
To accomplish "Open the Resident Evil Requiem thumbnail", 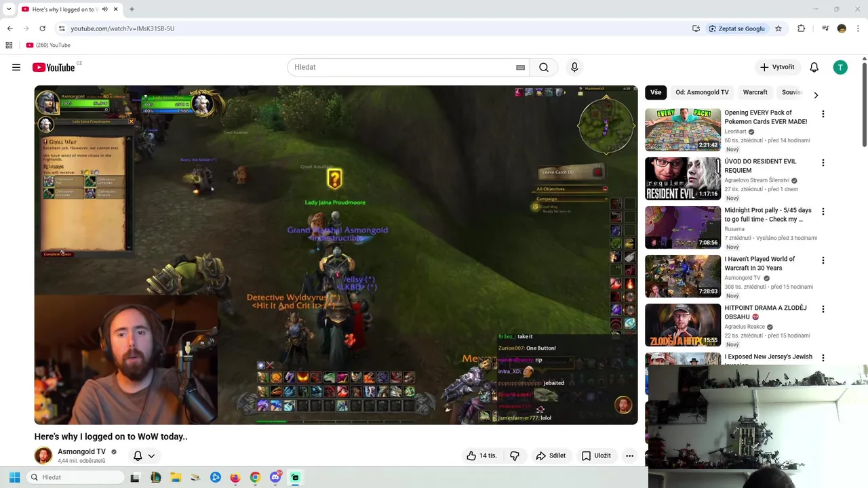I will point(683,178).
